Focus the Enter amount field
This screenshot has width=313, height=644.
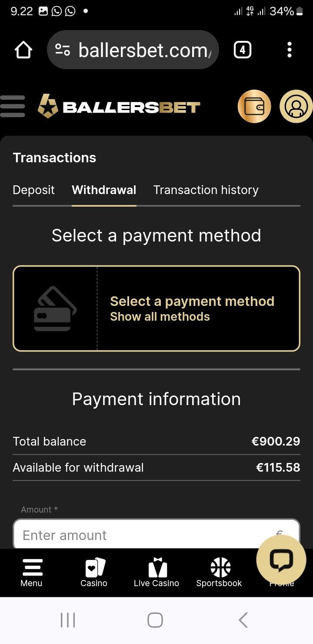[143, 535]
